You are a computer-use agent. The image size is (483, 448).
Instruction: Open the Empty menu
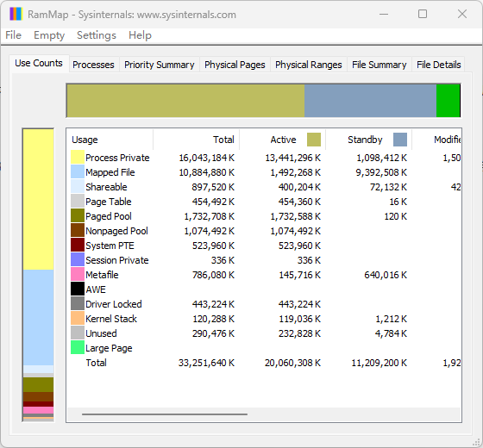(49, 35)
